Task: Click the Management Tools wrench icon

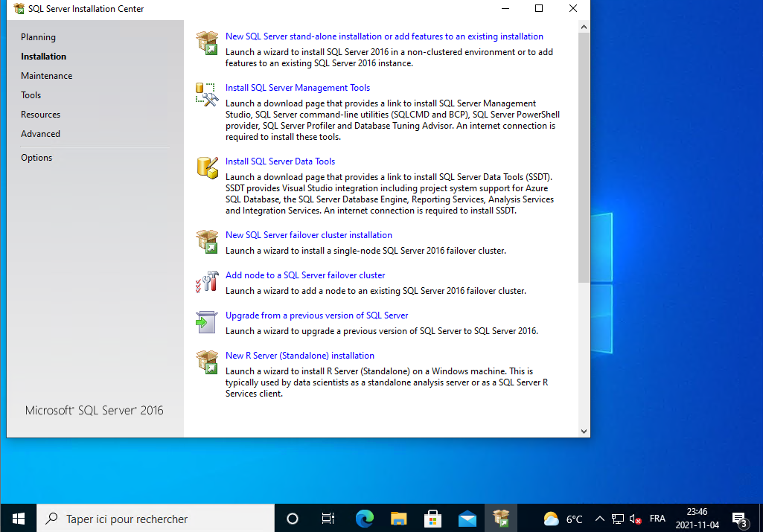Action: 207,94
